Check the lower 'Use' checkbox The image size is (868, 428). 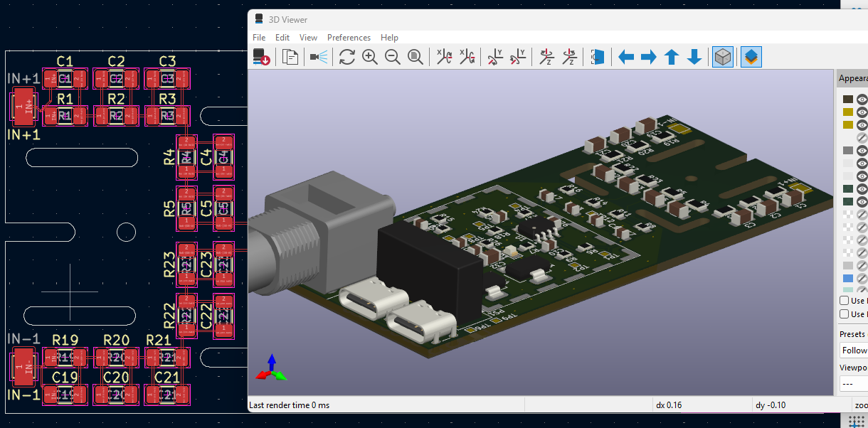point(845,314)
